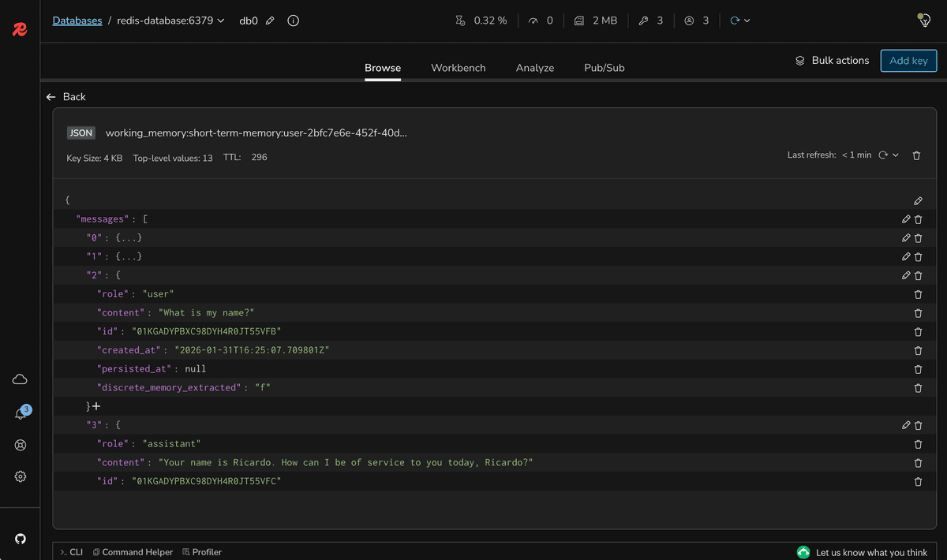
Task: Open the Pub/Sub tab
Action: [x=604, y=68]
